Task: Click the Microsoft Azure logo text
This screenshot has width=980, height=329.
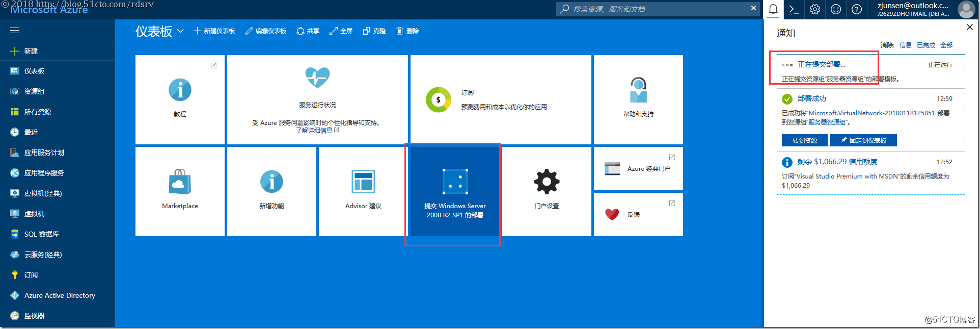Action: click(x=49, y=10)
